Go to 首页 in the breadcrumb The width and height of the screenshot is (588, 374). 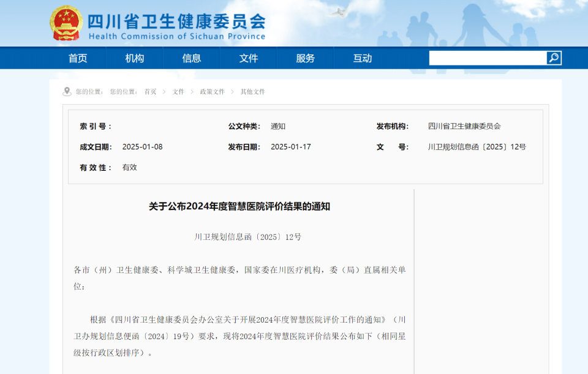pos(151,92)
